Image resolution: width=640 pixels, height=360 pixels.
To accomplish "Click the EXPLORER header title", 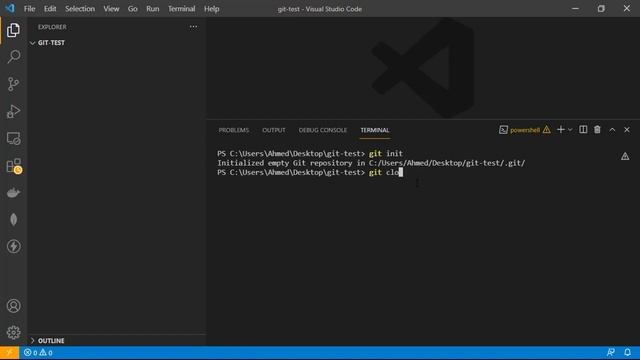I will (x=52, y=27).
